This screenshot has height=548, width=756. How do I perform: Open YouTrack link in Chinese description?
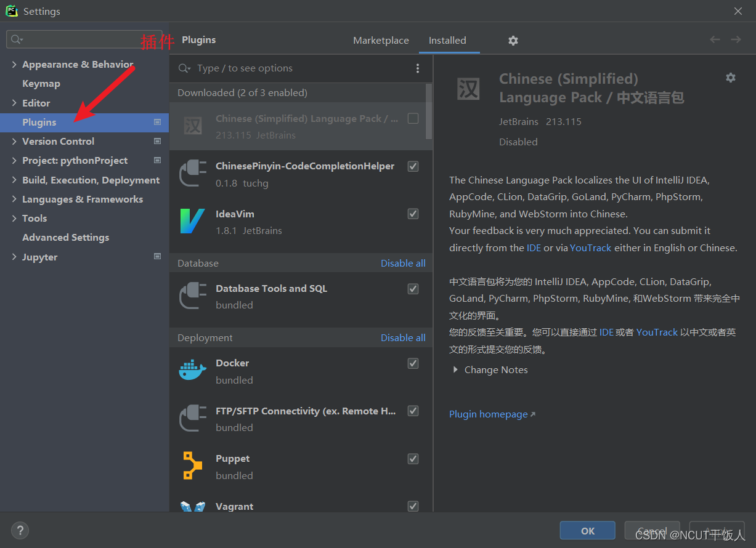(x=657, y=332)
